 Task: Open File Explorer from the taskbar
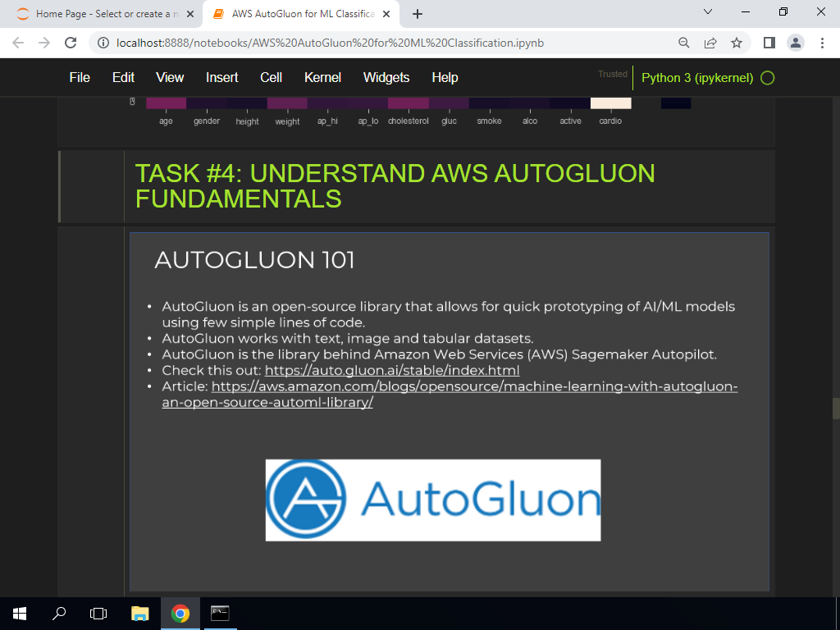click(x=139, y=614)
